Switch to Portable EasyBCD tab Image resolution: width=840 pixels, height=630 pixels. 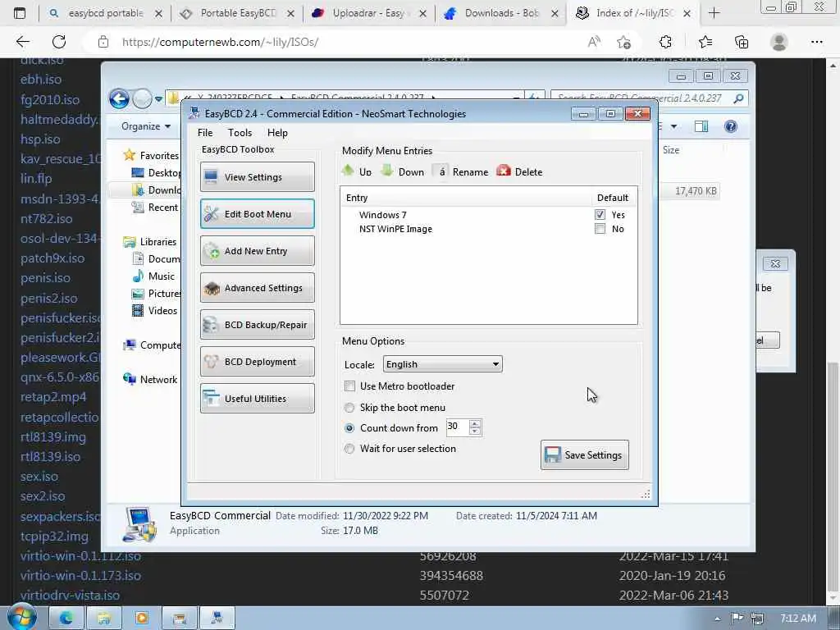tap(238, 13)
